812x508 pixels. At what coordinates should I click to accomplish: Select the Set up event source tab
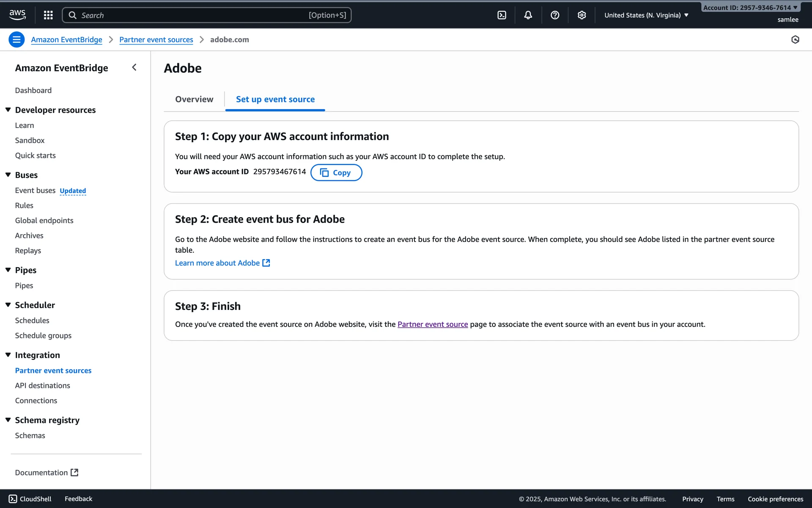point(275,99)
